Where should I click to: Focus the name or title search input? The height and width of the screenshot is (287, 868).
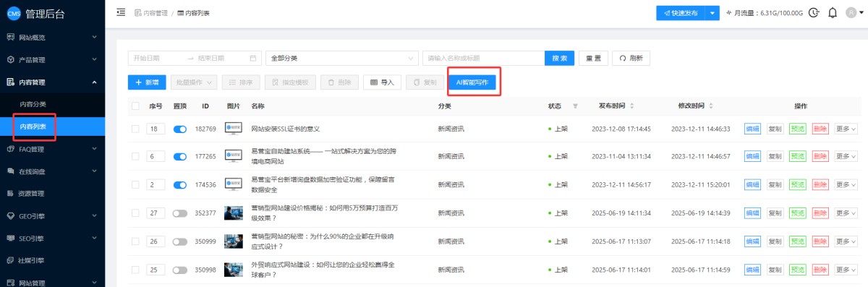[x=483, y=58]
